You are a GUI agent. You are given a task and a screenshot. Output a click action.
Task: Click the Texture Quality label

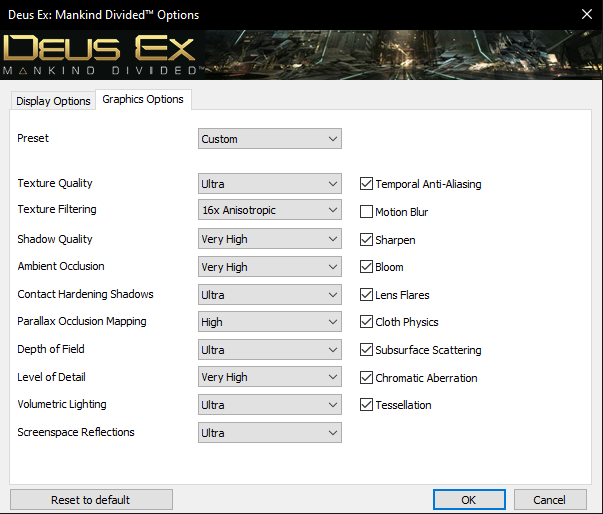(x=55, y=183)
